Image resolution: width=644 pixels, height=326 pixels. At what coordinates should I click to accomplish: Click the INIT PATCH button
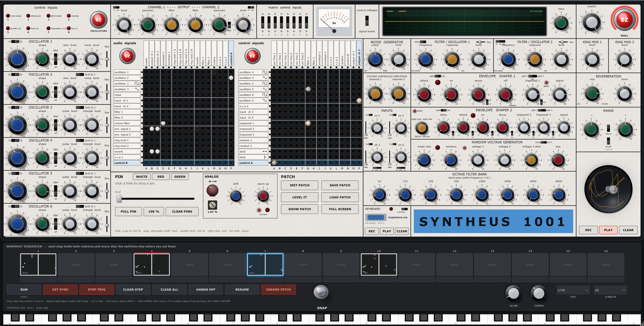coord(299,185)
